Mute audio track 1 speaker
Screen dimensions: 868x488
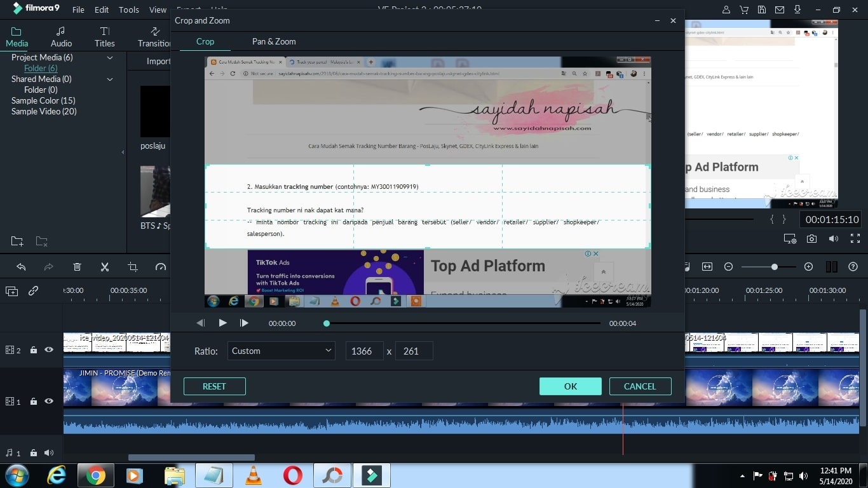click(49, 453)
